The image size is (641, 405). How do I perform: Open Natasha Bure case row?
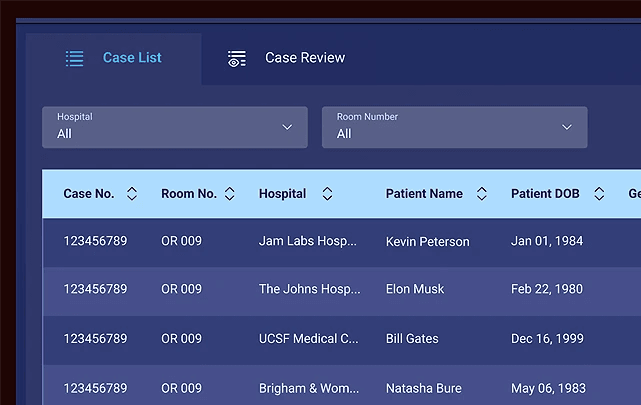coord(424,388)
